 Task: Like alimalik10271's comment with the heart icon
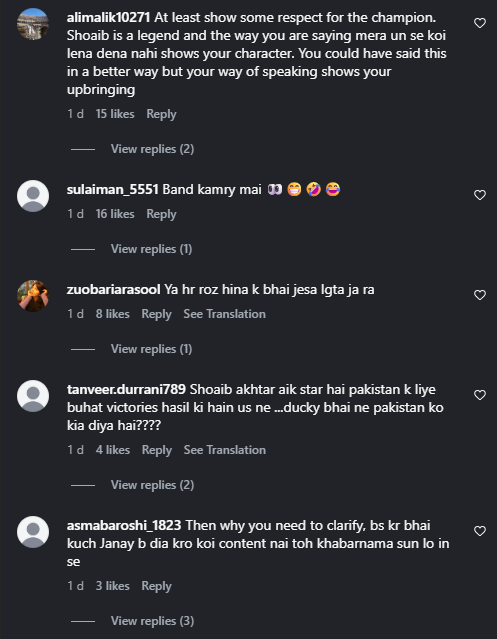click(x=480, y=23)
